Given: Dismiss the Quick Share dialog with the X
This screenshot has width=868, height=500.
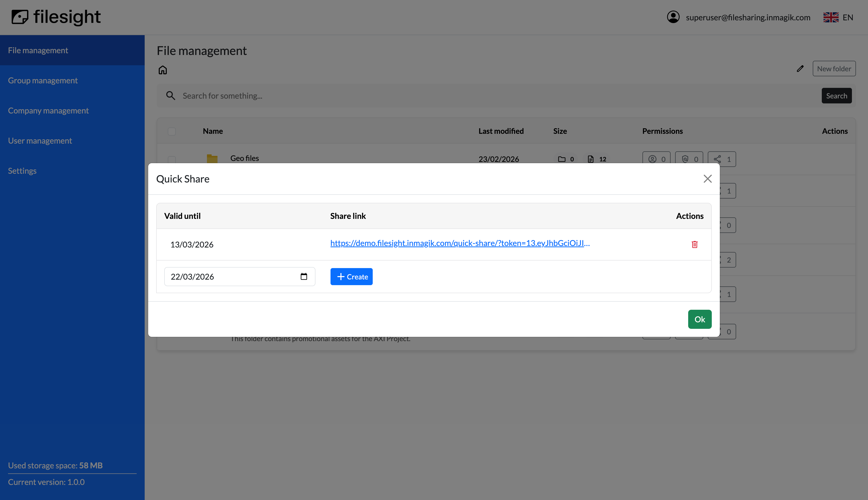Looking at the screenshot, I should coord(708,178).
